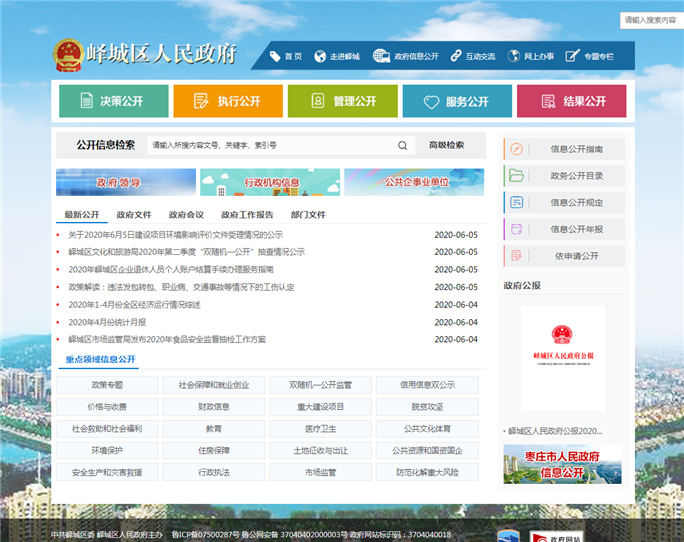Click the blue note icon for 信息公开规定
Viewport: 684px width, 542px height.
516,202
